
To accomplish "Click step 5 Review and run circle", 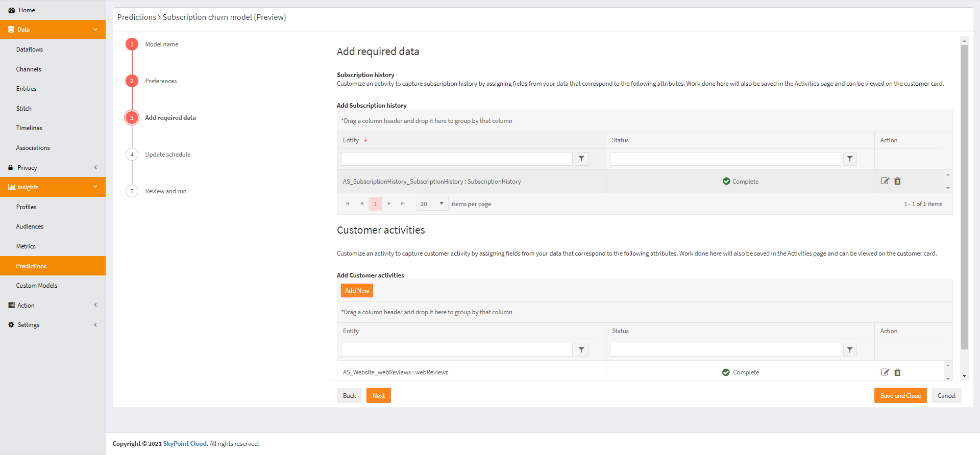I will coord(132,191).
